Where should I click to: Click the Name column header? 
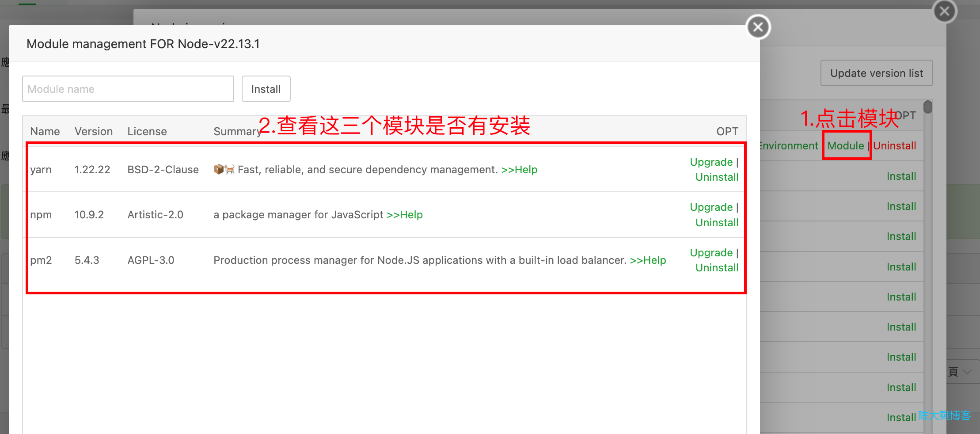point(45,132)
